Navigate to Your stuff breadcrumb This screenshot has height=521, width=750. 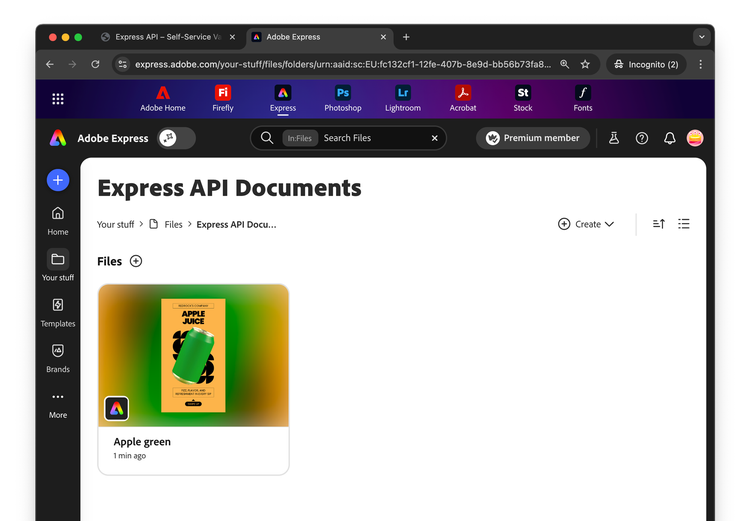click(115, 224)
